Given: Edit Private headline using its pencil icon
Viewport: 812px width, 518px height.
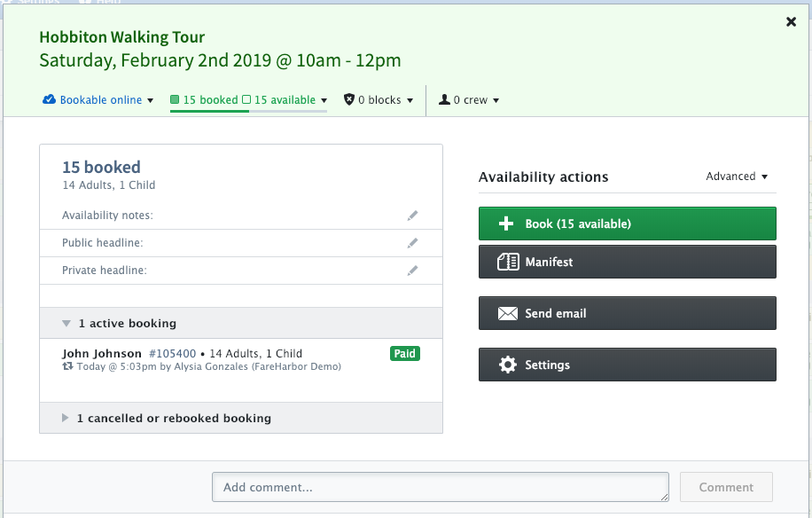Looking at the screenshot, I should pos(412,269).
